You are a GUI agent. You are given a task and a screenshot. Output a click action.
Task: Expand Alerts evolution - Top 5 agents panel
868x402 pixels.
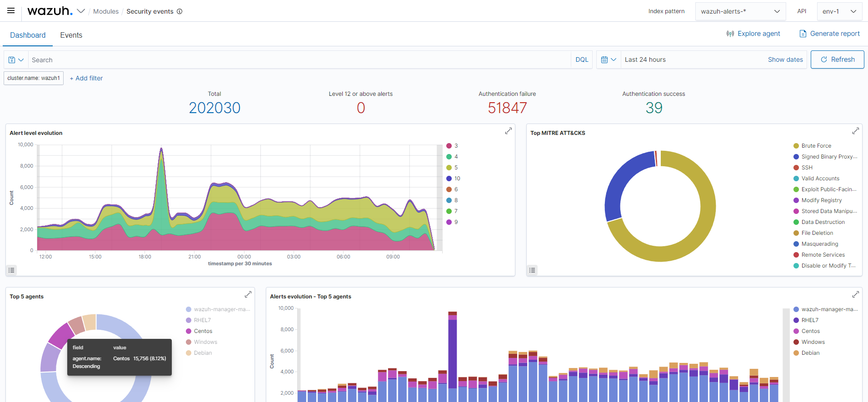coord(856,294)
